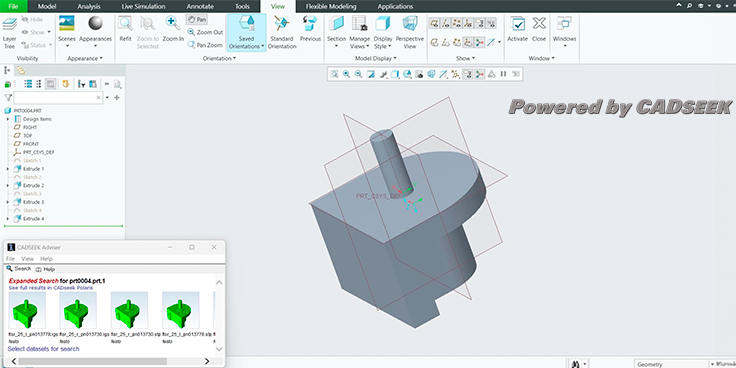Viewport: 736px width, 368px height.
Task: Switch to the Annotate tab
Action: 200,7
